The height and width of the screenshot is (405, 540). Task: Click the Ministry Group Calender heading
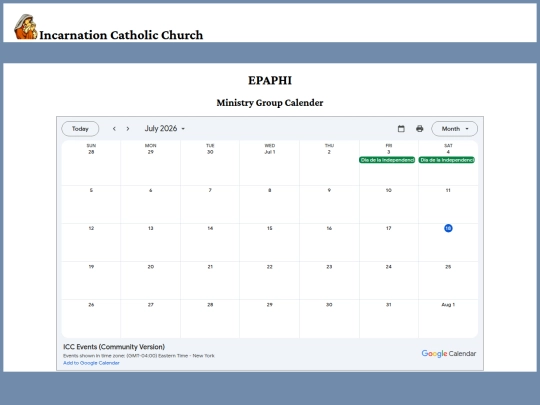click(x=270, y=103)
